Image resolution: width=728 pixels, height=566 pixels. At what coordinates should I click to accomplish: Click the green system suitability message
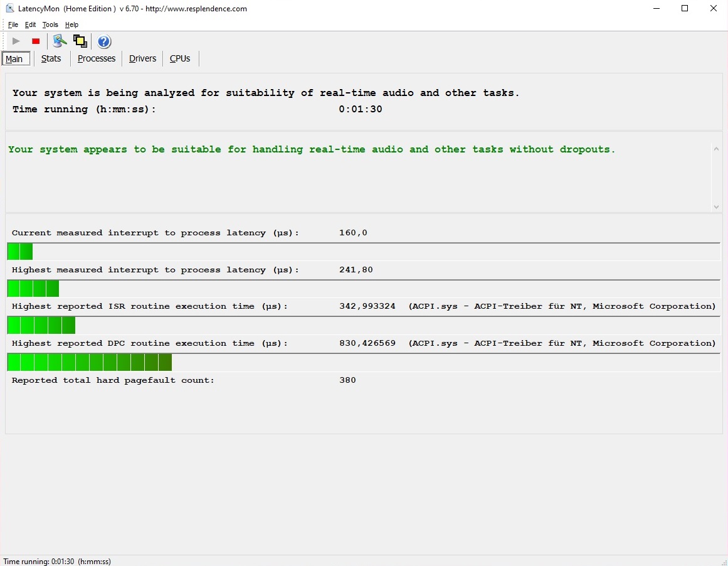click(312, 149)
